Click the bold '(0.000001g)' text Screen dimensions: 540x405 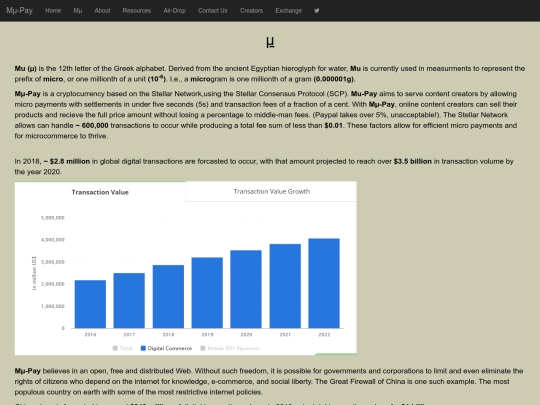pyautogui.click(x=333, y=79)
